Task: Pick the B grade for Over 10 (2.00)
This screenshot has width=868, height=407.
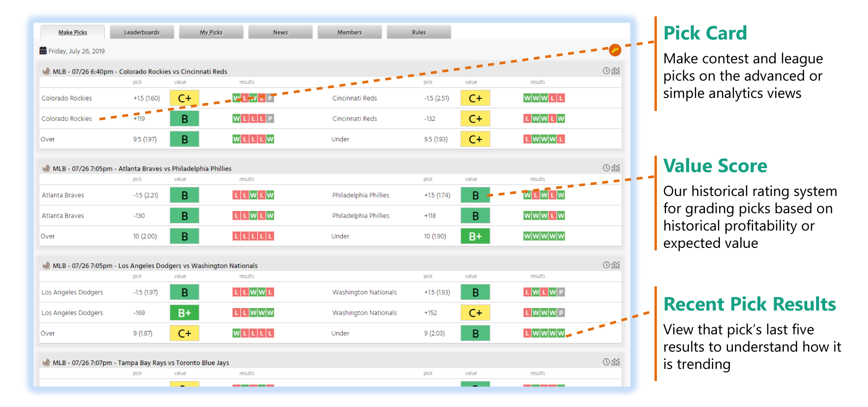Action: coord(185,236)
